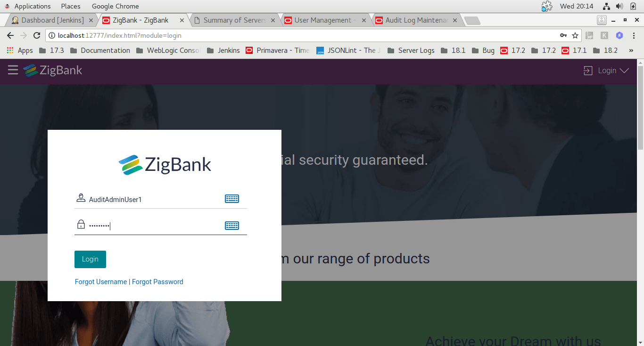Open virtual keyboard for password field

[x=232, y=226]
